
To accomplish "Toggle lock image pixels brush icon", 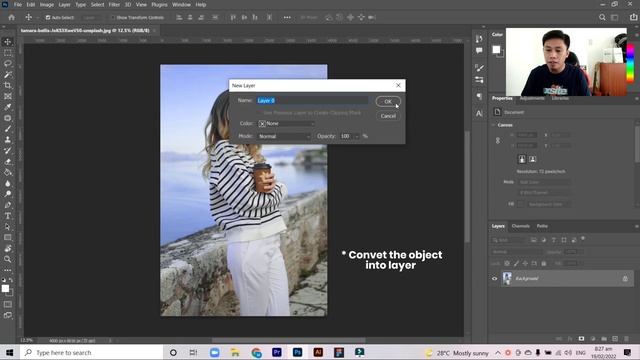I will pos(516,264).
